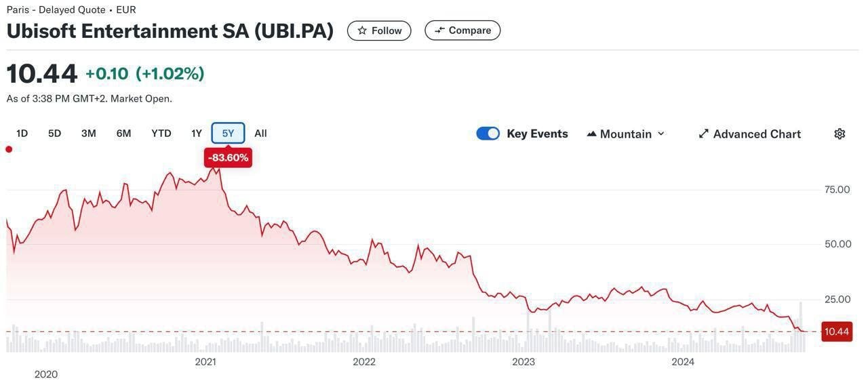
Task: Toggle the Key Events switch off
Action: pyautogui.click(x=488, y=134)
